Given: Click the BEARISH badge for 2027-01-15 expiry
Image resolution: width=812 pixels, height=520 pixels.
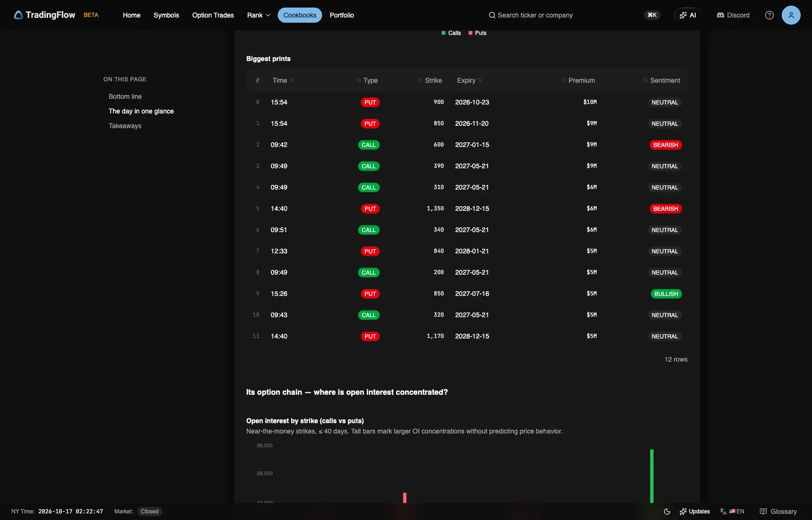Looking at the screenshot, I should (665, 145).
